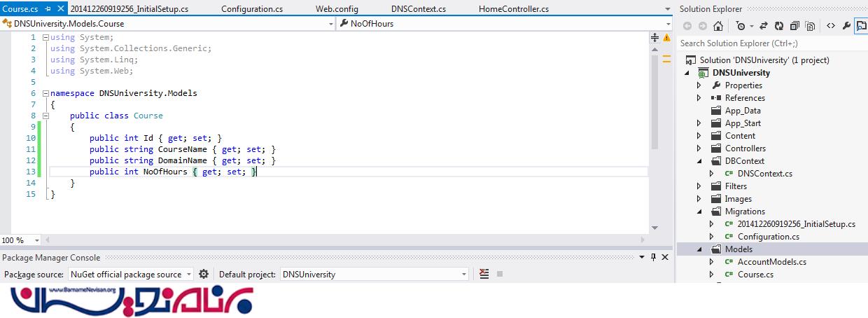Image resolution: width=868 pixels, height=318 pixels.
Task: Click the DNSUniversity project globe icon
Action: [x=703, y=73]
